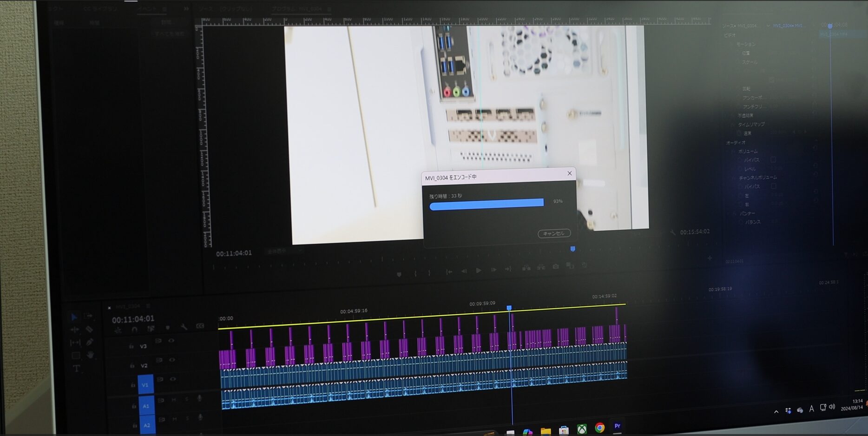Enable voice-over record on A1
The height and width of the screenshot is (436, 868).
pos(200,398)
